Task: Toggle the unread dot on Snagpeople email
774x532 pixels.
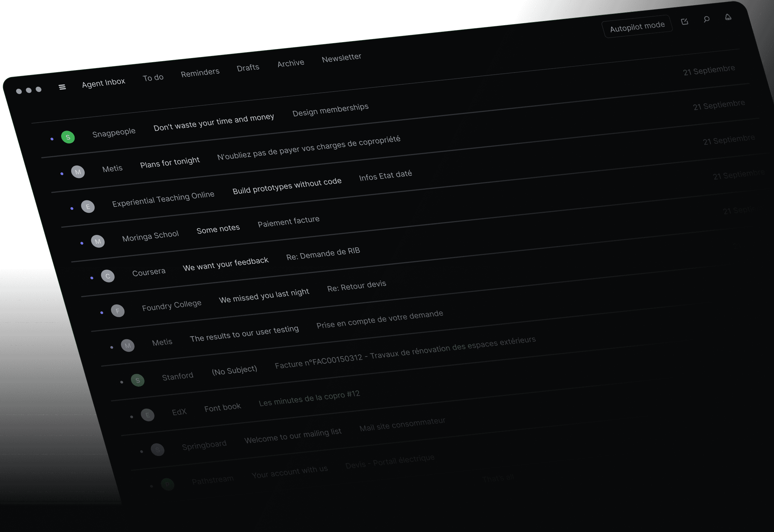Action: 53,139
